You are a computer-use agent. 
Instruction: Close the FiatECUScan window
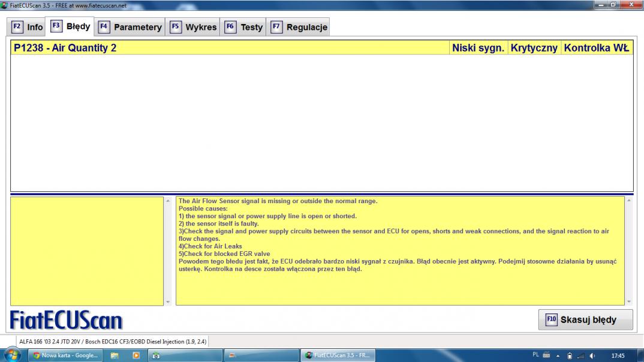tap(631, 5)
